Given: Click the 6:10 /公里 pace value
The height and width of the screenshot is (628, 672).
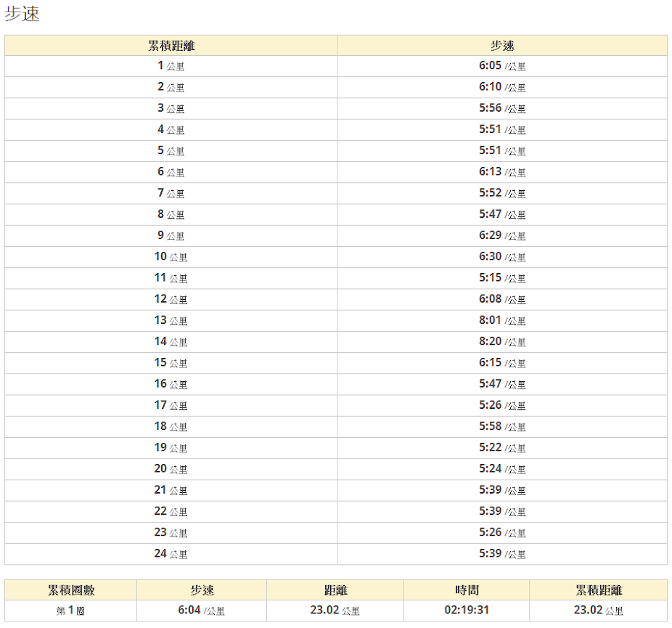Looking at the screenshot, I should 502,87.
